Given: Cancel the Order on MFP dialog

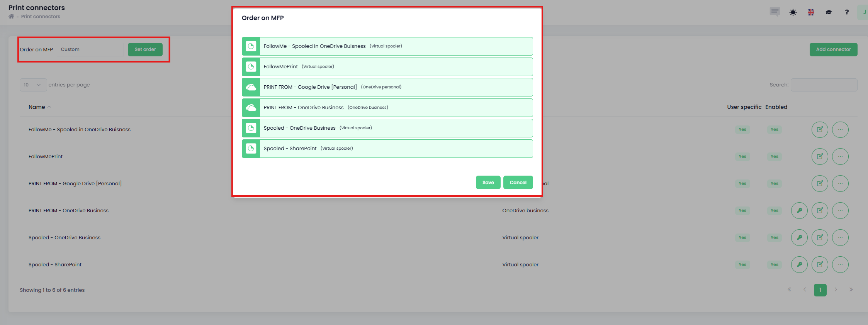Looking at the screenshot, I should [x=518, y=183].
